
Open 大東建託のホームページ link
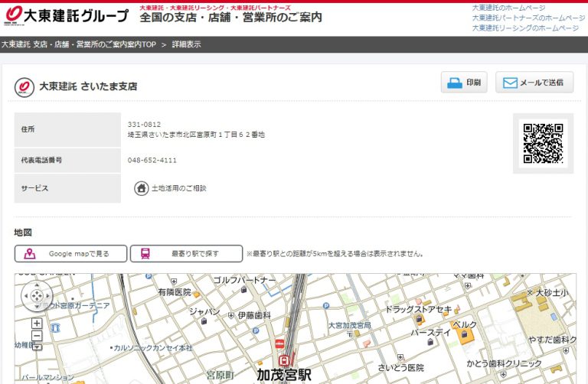click(508, 8)
